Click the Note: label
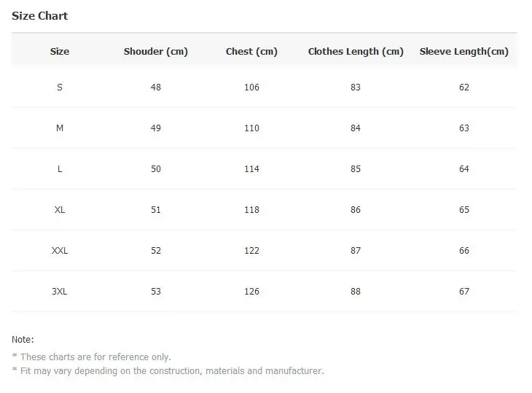 23,339
